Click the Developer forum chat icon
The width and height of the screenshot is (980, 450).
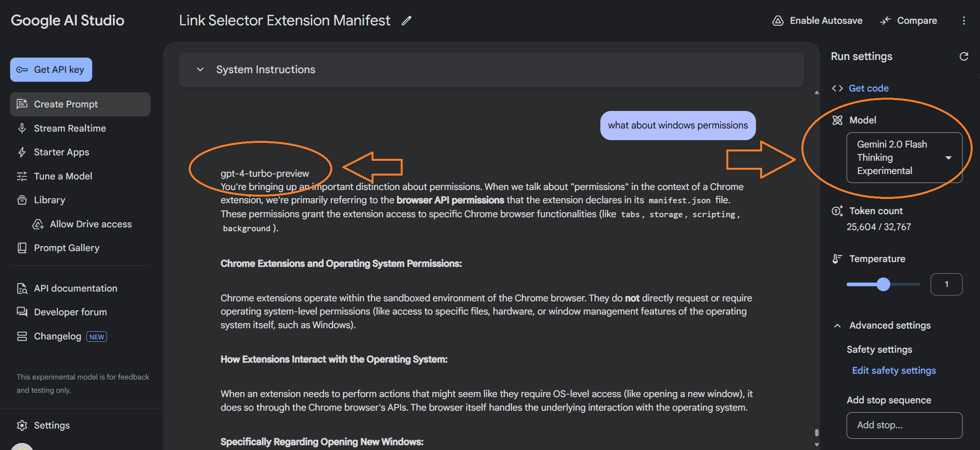(x=22, y=312)
